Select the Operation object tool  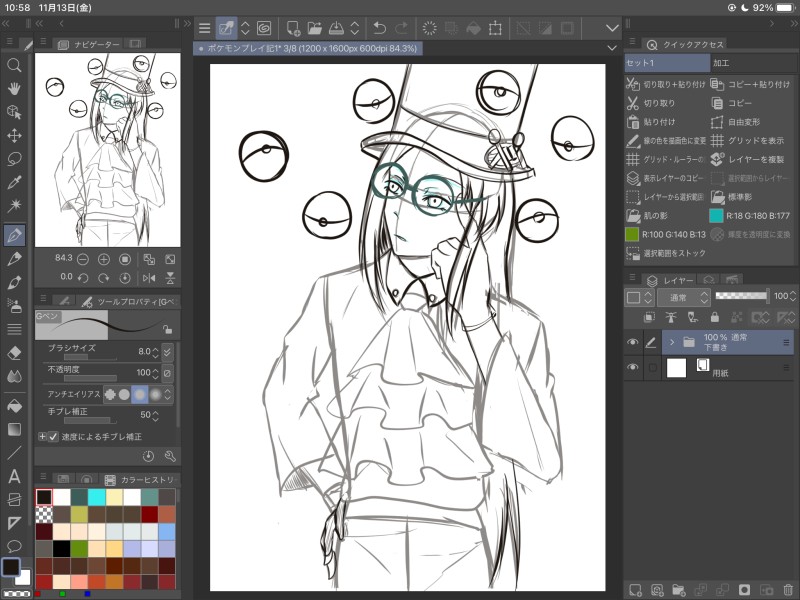point(14,112)
